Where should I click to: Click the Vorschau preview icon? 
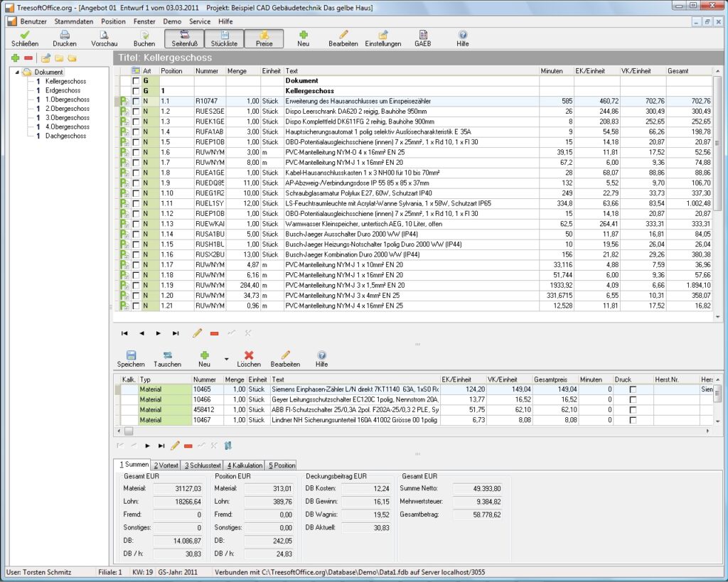point(103,38)
